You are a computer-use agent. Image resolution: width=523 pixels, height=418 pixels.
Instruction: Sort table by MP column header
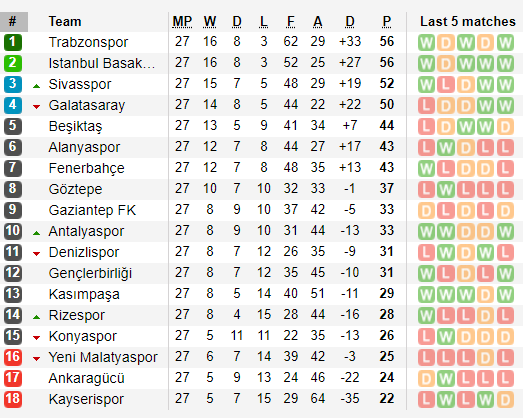point(182,22)
